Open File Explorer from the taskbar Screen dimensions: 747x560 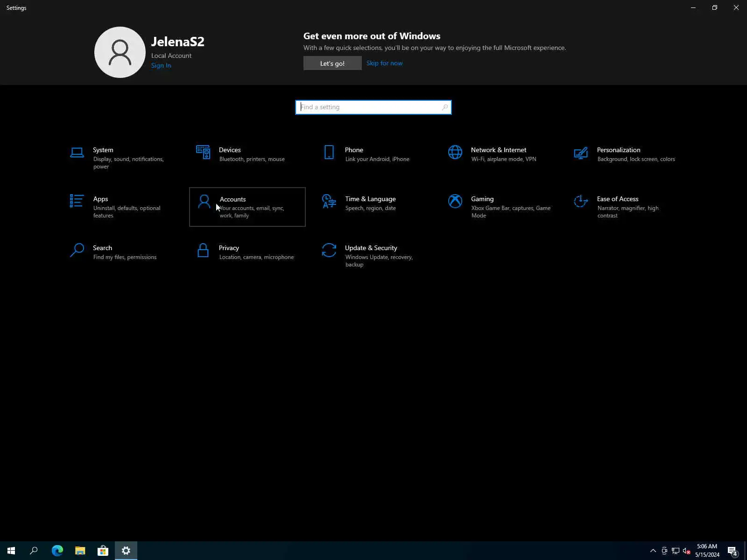pyautogui.click(x=80, y=551)
